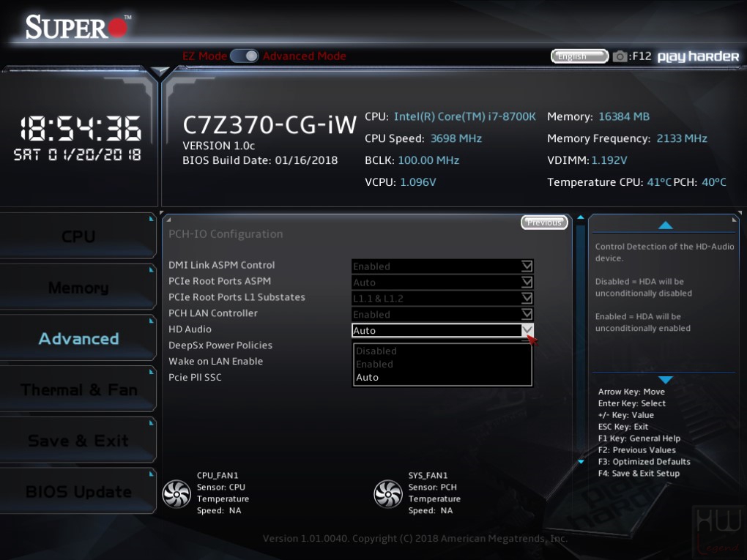
Task: Open the CPU menu section
Action: pos(78,236)
